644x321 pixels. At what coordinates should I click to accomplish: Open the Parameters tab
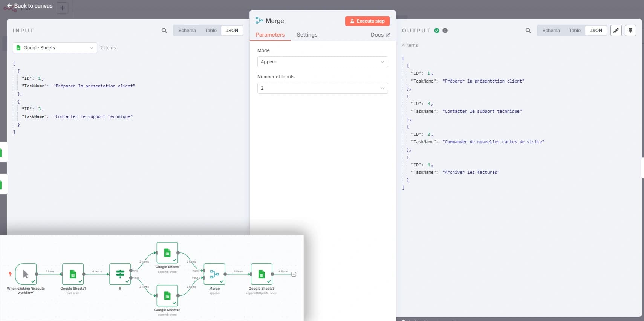(270, 35)
